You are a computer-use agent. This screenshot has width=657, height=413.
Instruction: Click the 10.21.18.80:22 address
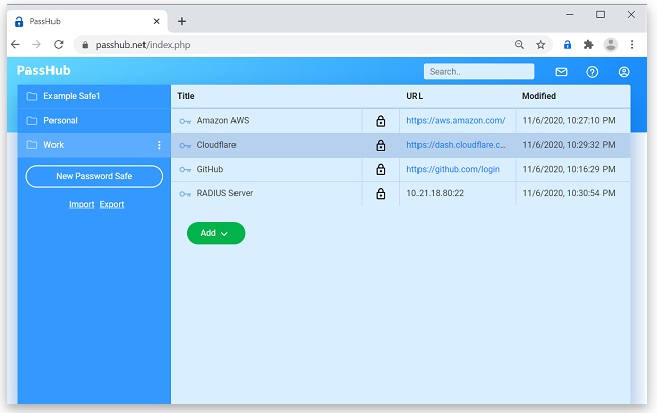435,193
